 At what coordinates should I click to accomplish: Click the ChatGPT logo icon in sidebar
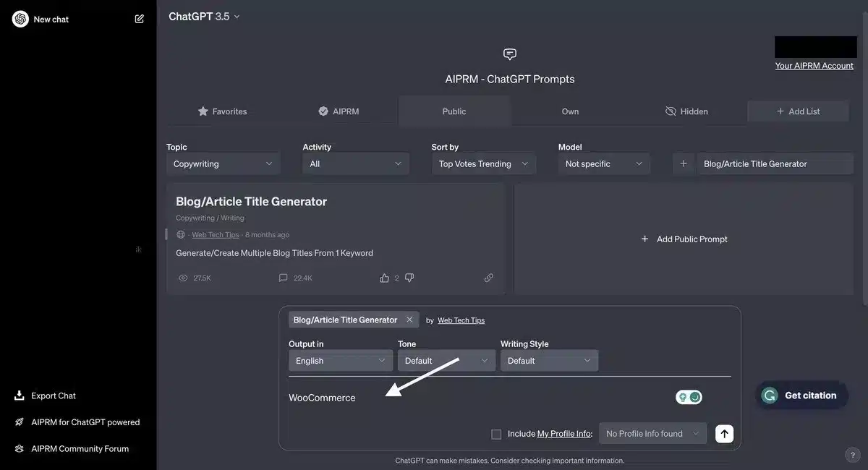(x=20, y=19)
